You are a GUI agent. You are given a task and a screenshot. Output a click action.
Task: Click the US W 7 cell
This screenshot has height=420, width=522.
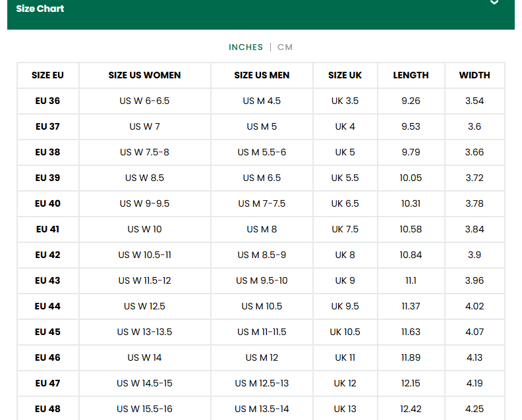click(144, 126)
